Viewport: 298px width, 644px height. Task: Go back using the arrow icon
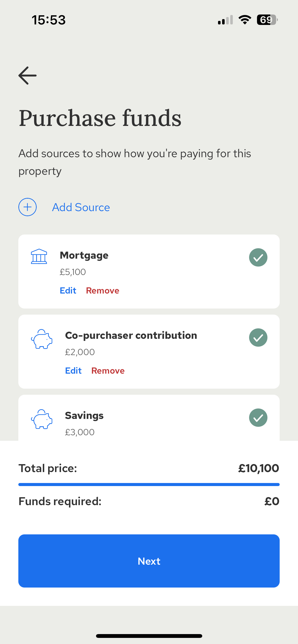pyautogui.click(x=28, y=76)
